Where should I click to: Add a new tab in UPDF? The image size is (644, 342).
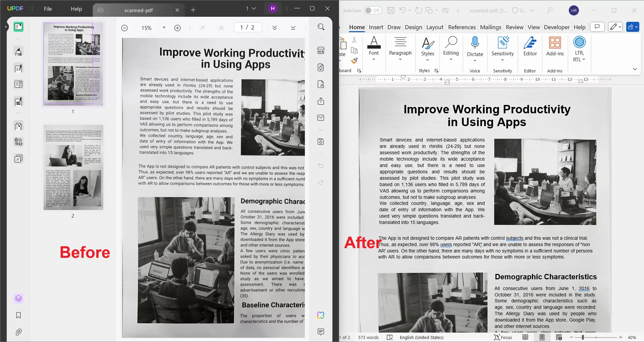193,10
